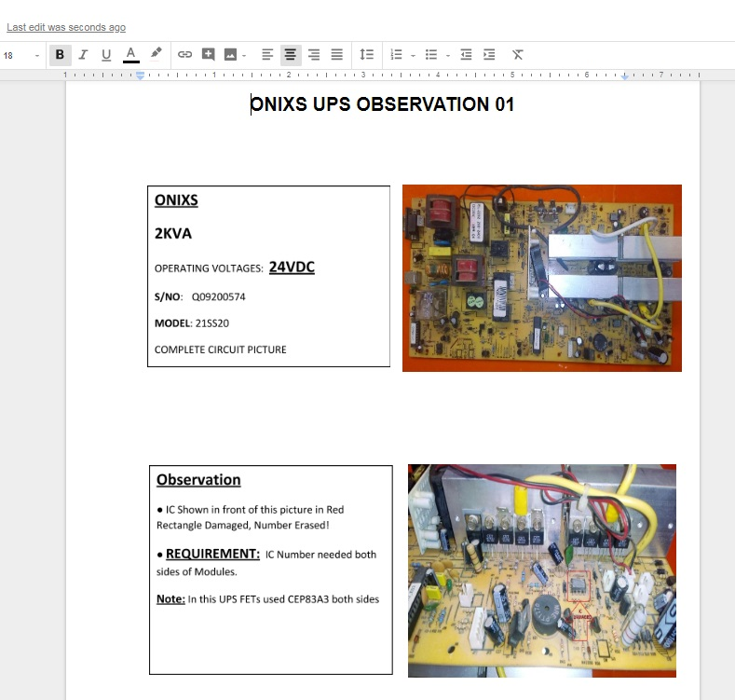Expand the insert image dropdown arrow

click(244, 55)
